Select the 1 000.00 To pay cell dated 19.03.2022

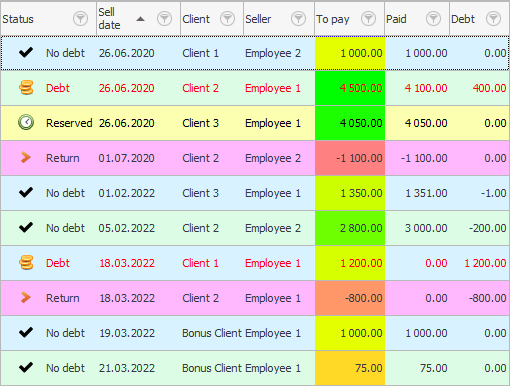350,333
